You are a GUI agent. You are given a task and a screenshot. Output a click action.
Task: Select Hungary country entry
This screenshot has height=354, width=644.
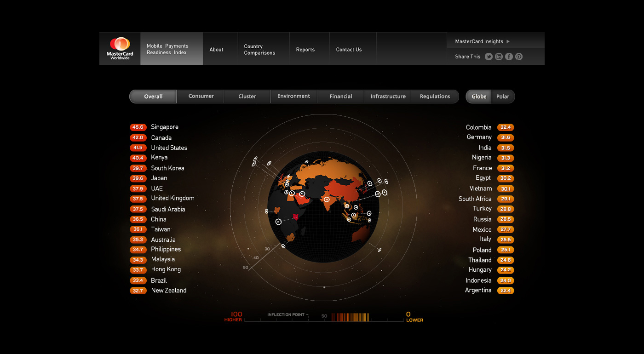(x=480, y=270)
